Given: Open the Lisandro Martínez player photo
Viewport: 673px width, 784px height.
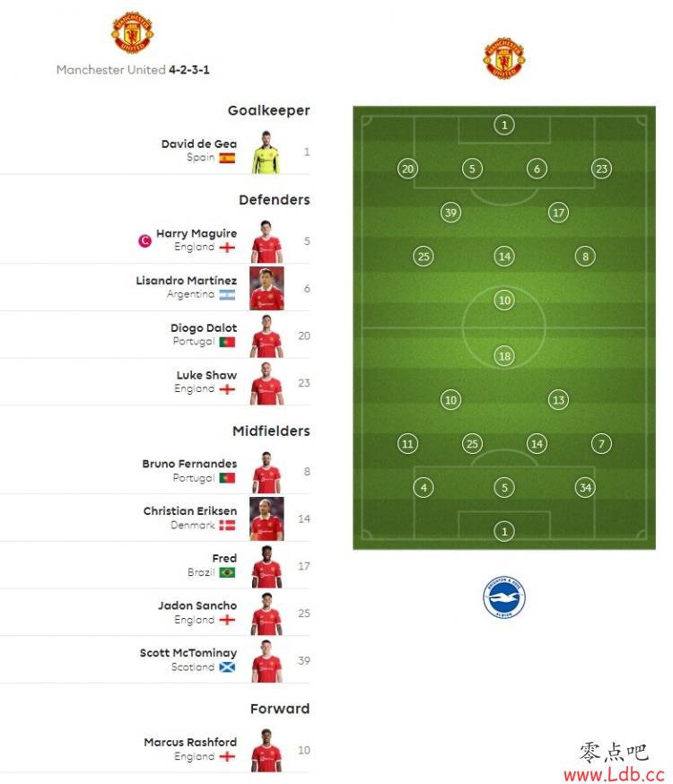Looking at the screenshot, I should point(267,289).
